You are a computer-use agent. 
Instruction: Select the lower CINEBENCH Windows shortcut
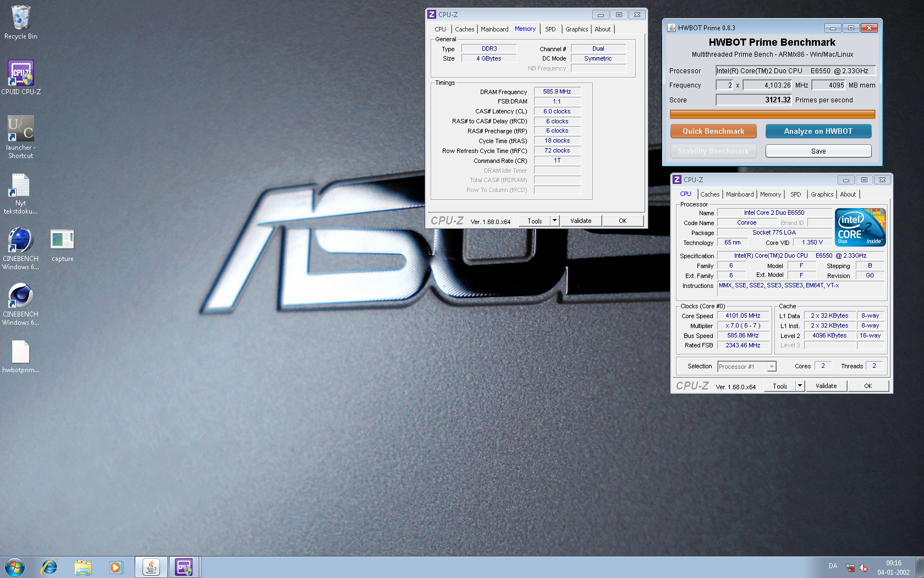click(20, 304)
